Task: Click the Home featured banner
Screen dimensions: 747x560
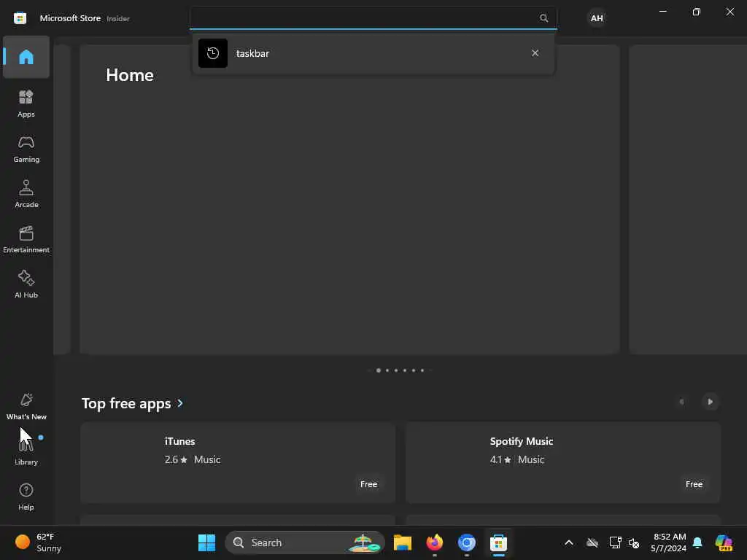Action: click(x=349, y=200)
